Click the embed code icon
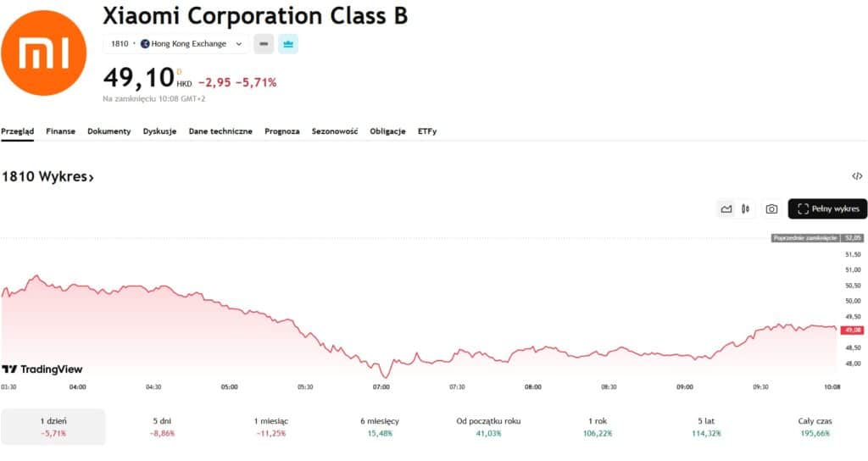Viewport: 868px width, 461px height. (x=857, y=176)
